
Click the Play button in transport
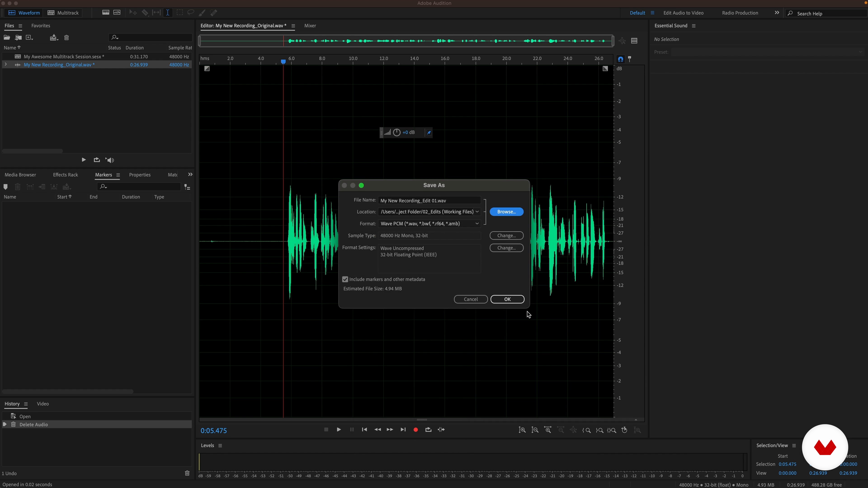[x=339, y=429]
